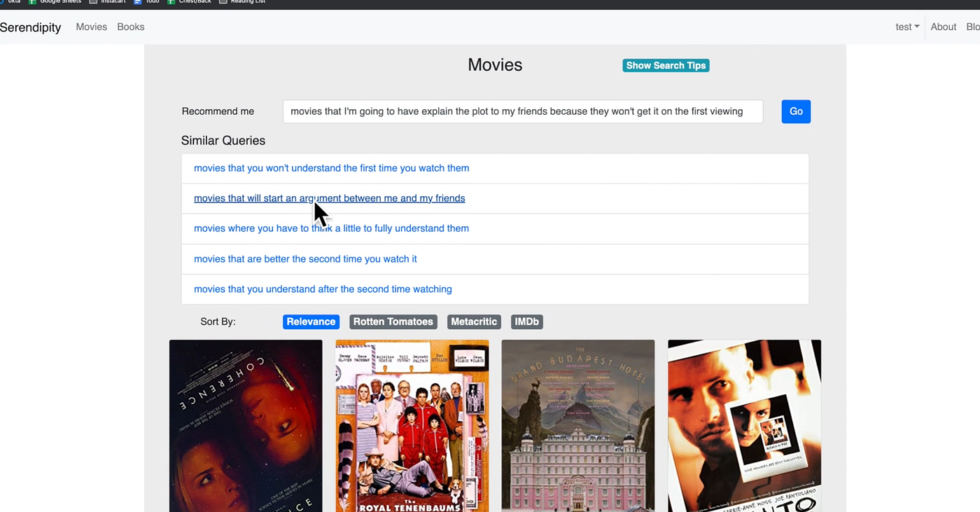
Task: Open the test user dropdown
Action: point(907,27)
